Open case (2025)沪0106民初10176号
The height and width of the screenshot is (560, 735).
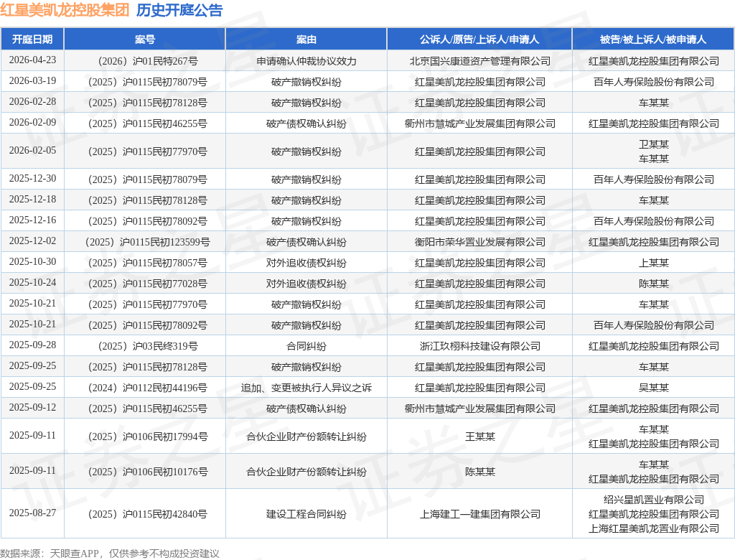click(148, 472)
